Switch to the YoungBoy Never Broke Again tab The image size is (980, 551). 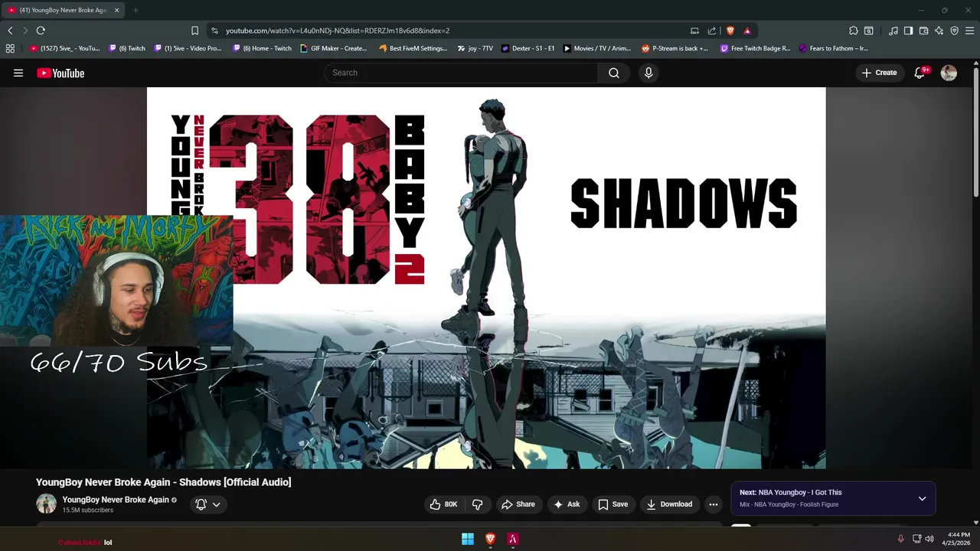tap(64, 10)
